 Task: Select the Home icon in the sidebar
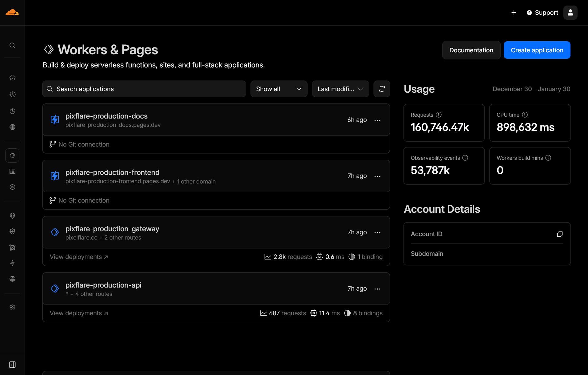(x=12, y=78)
